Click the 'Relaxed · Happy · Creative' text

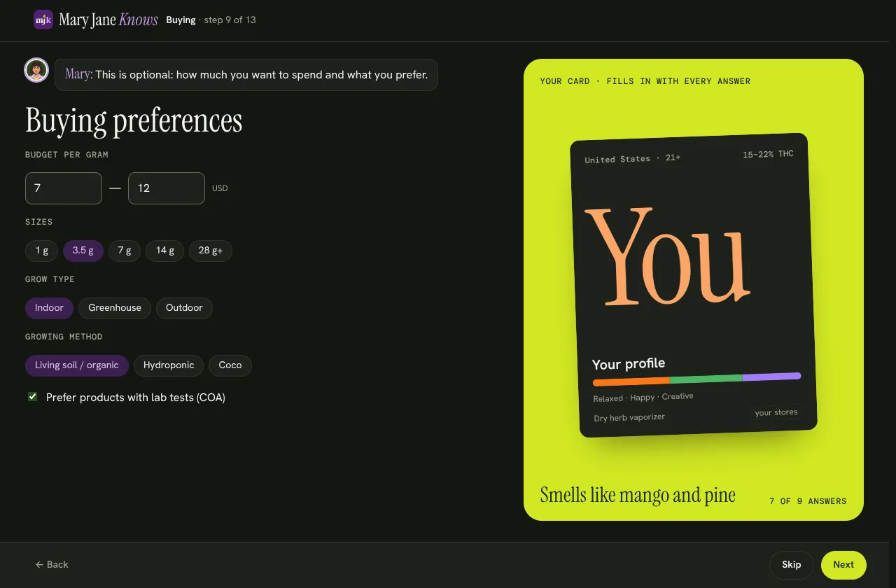pos(643,397)
